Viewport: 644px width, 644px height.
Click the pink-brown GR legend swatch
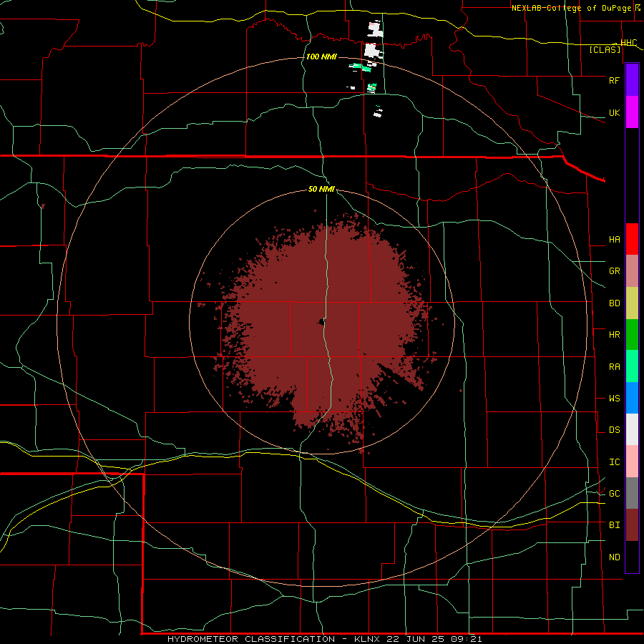pos(632,271)
